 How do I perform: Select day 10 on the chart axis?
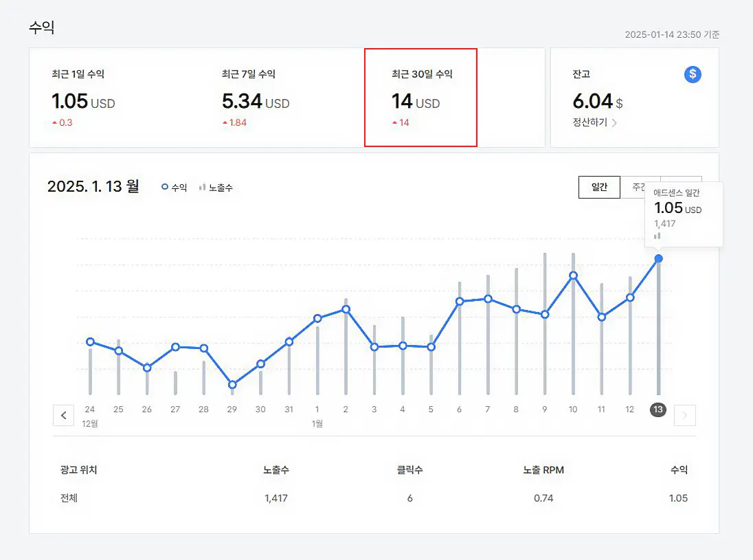coord(573,410)
